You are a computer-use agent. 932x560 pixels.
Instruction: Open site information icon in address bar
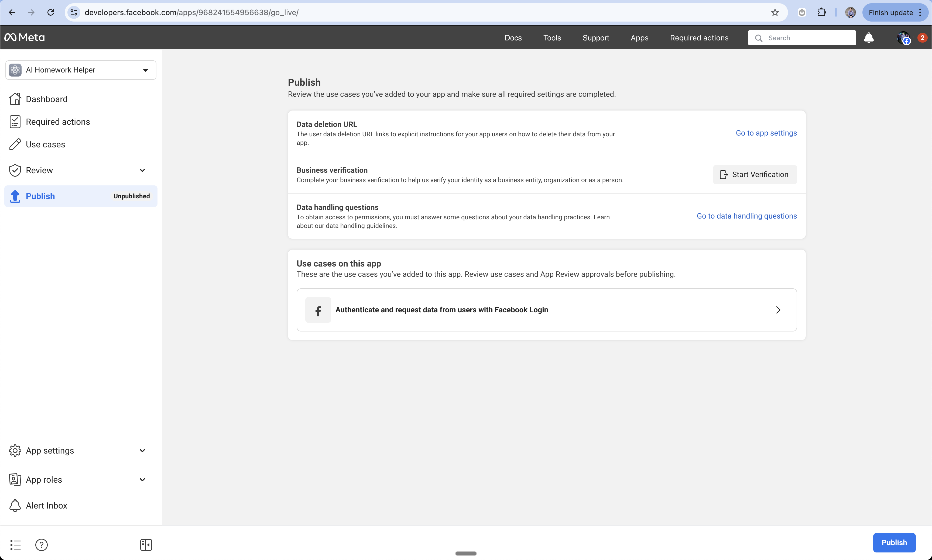tap(74, 12)
